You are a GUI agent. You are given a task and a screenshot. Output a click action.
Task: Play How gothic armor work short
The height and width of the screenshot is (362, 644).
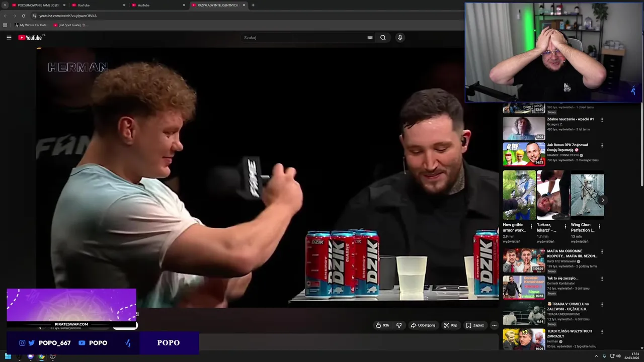click(519, 195)
